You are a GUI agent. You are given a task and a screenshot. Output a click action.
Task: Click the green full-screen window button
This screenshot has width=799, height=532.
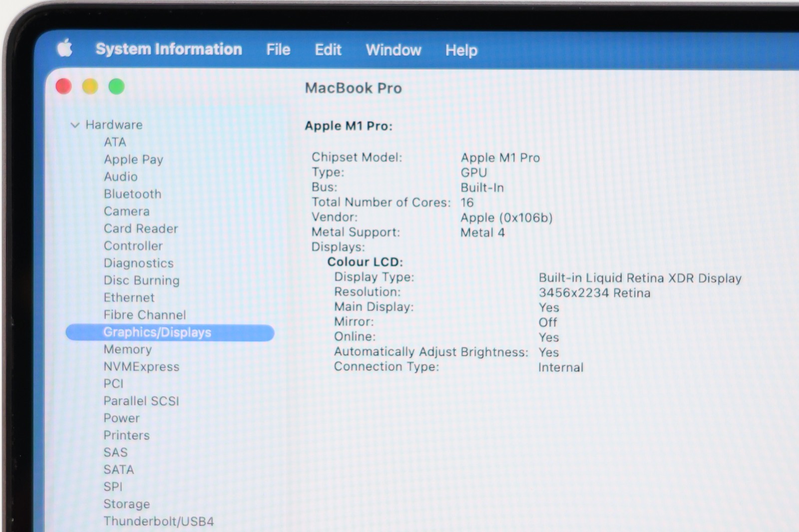[x=116, y=86]
